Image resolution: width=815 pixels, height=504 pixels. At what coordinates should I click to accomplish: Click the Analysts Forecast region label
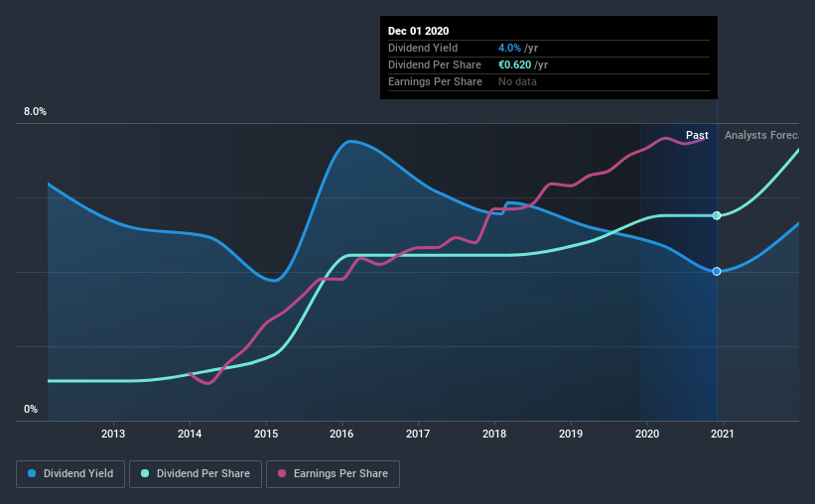(x=761, y=135)
